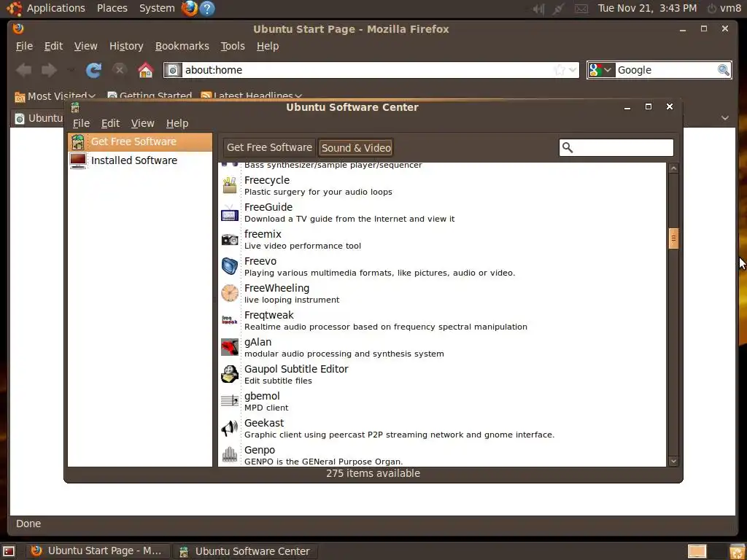Click the clock date and time
Viewport: 747px width, 560px height.
click(x=647, y=8)
